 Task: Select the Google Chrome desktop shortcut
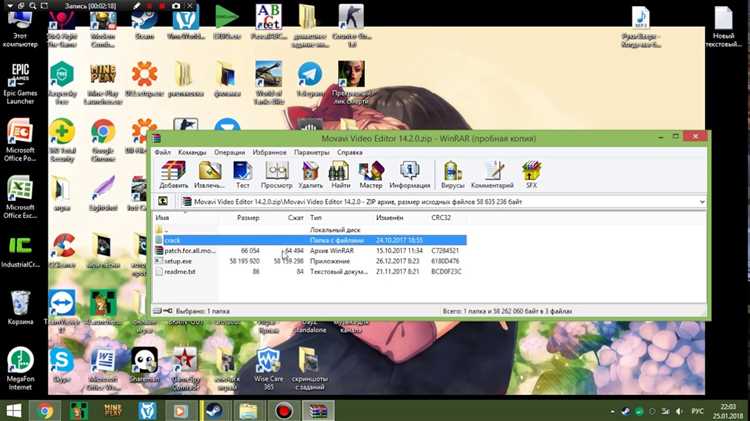103,140
